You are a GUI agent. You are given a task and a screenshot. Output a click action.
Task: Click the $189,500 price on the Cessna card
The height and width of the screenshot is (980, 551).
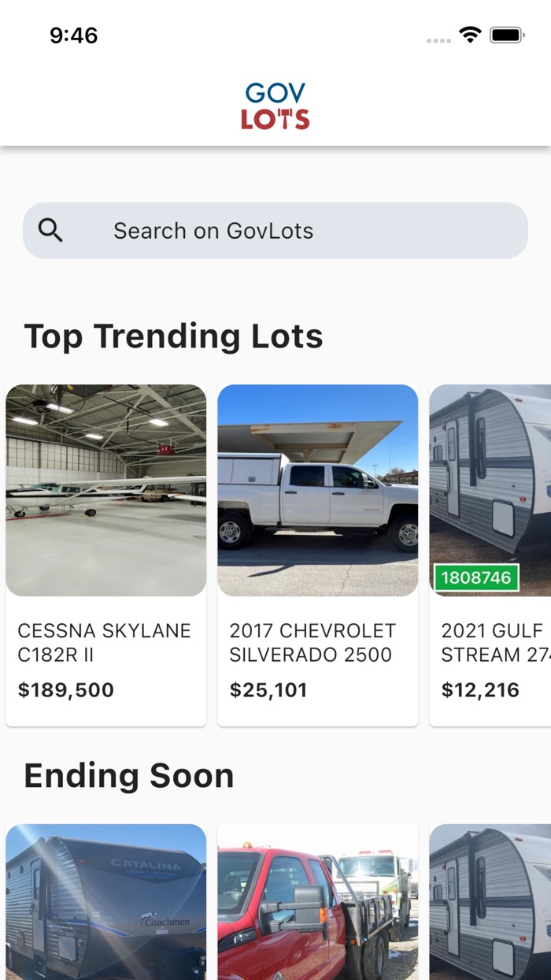[65, 689]
